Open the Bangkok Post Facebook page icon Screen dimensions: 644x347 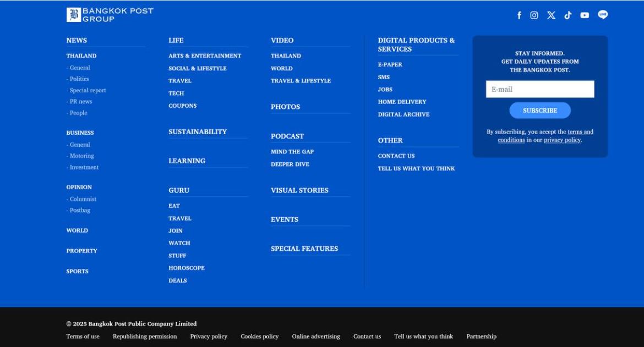(x=519, y=15)
